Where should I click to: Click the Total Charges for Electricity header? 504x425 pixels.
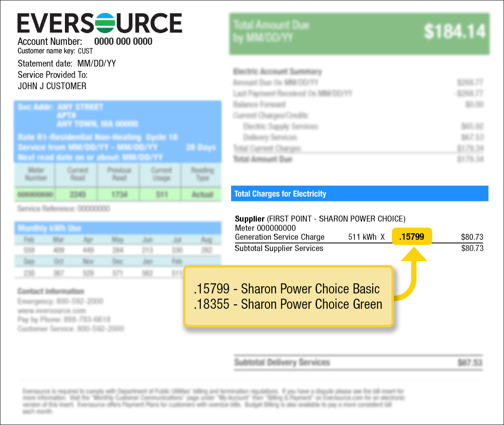click(x=359, y=194)
